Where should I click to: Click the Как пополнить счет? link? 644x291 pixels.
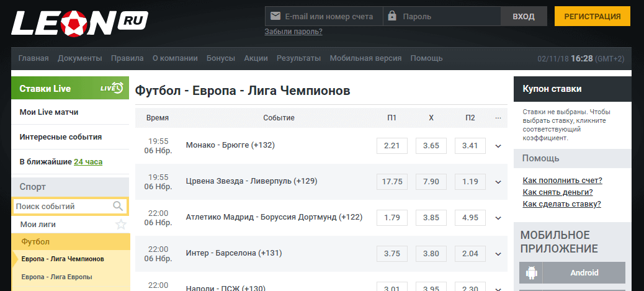pos(562,181)
